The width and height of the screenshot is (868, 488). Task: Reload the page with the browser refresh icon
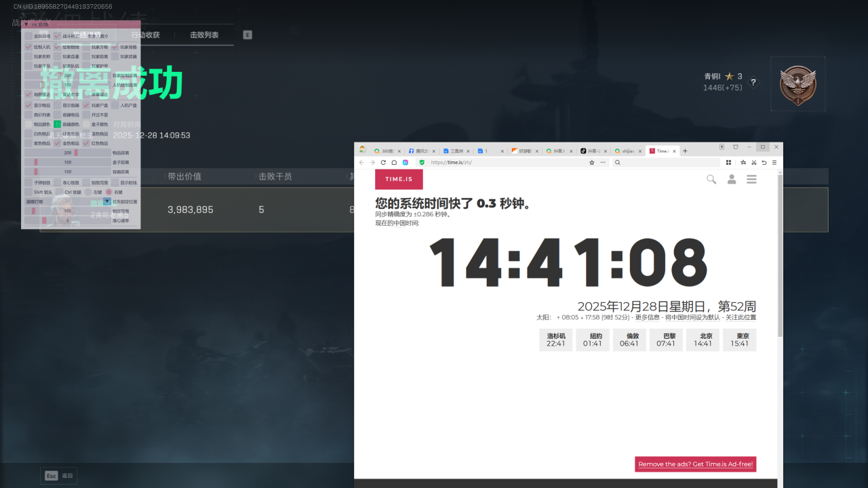(x=383, y=163)
